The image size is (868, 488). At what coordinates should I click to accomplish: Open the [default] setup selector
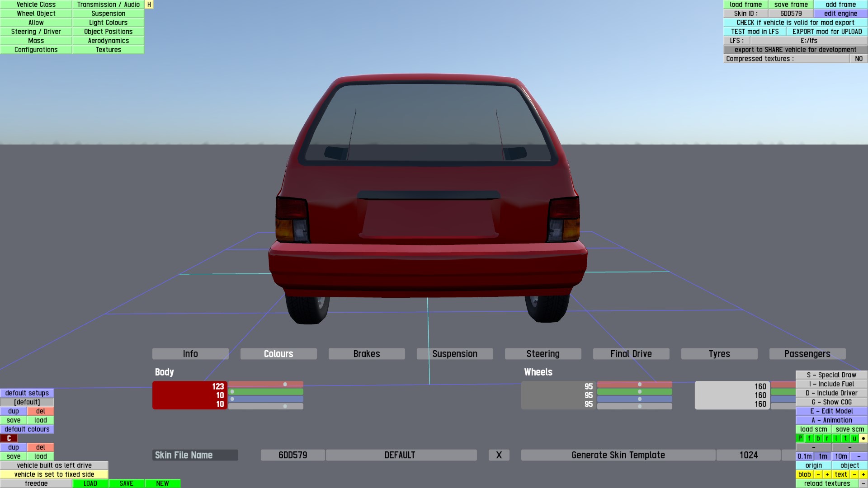[x=27, y=402]
